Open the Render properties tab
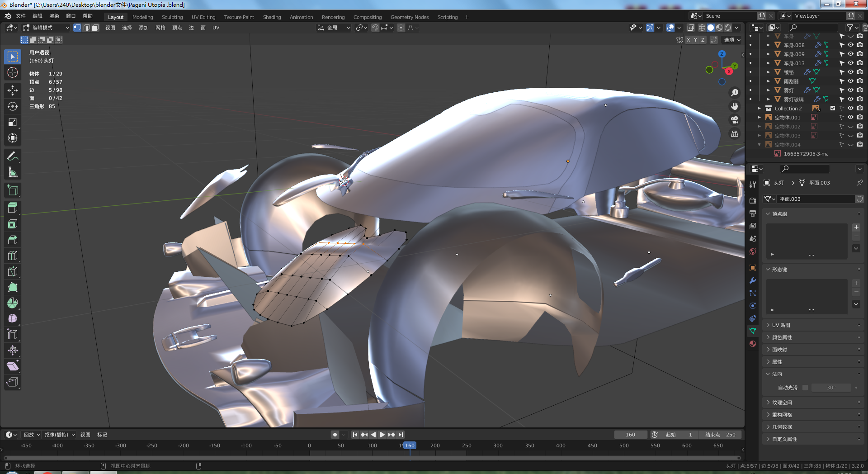 pos(753,200)
